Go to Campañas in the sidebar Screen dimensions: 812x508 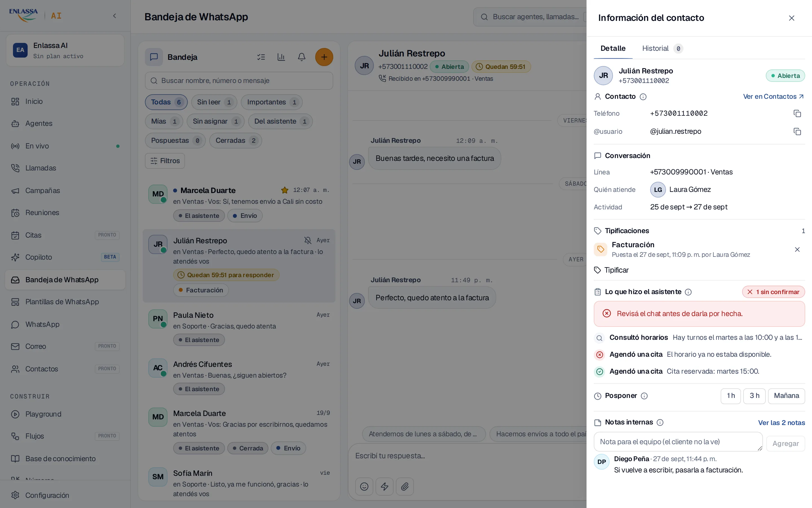click(65, 190)
